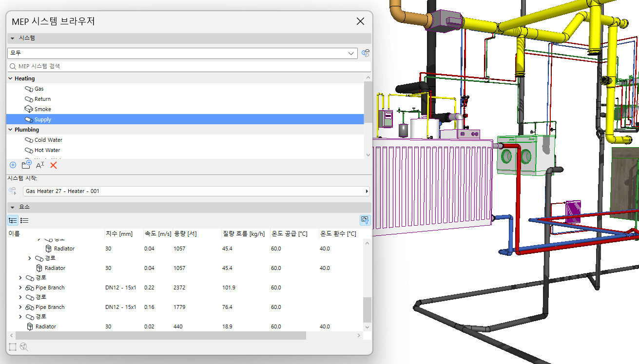Click the zoom-to-element icon at panel bottom
Image resolution: width=639 pixels, height=364 pixels.
pyautogui.click(x=24, y=347)
